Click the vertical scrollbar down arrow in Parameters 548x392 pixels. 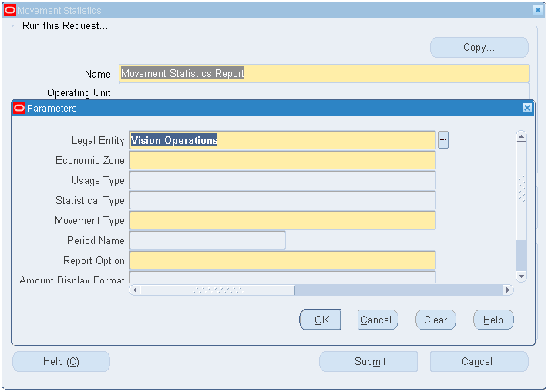pos(521,276)
